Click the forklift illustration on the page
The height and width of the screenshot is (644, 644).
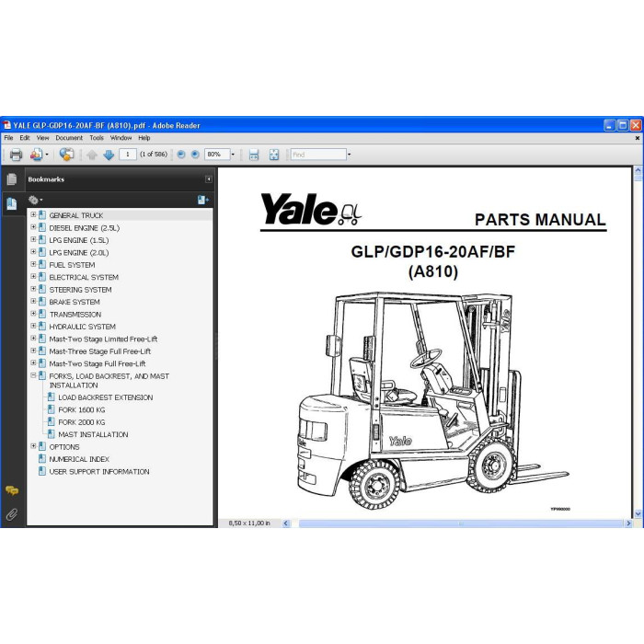pyautogui.click(x=433, y=400)
